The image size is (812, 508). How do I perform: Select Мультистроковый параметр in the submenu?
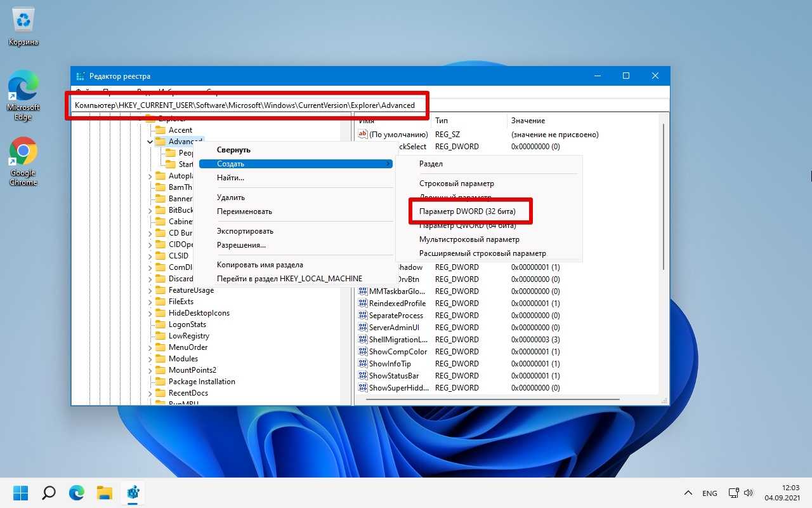click(489, 239)
